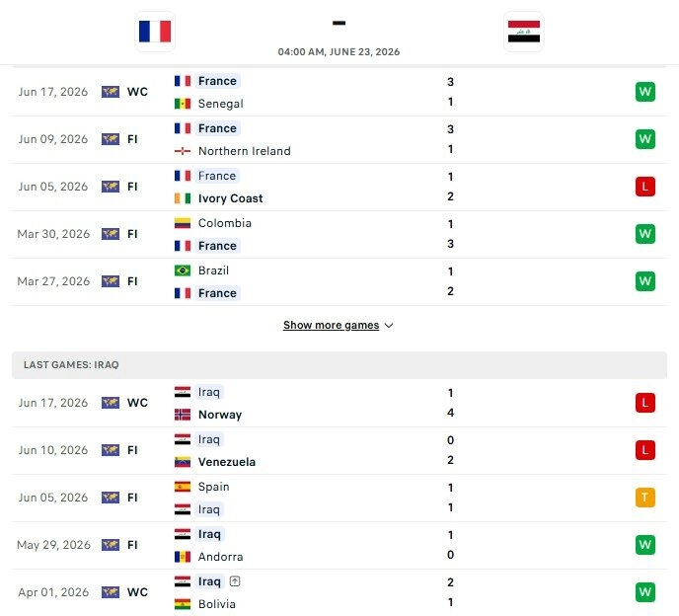Click the France flag in the match header
Screen dimensions: 679x616
tap(155, 32)
